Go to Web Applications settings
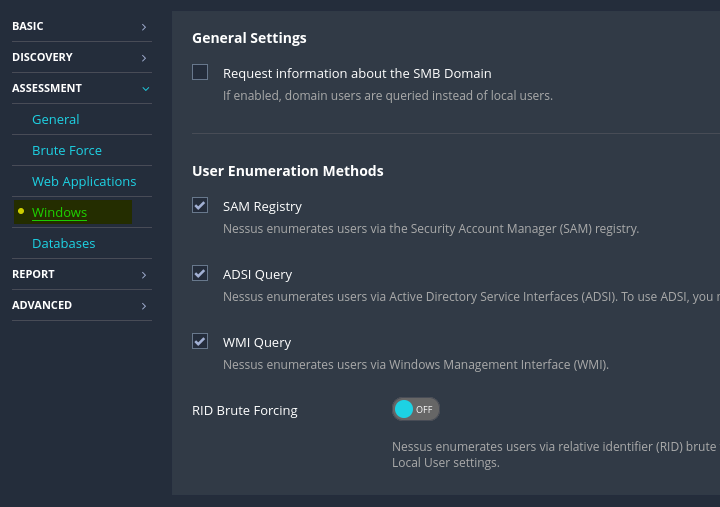Image resolution: width=720 pixels, height=507 pixels. pyautogui.click(x=84, y=181)
